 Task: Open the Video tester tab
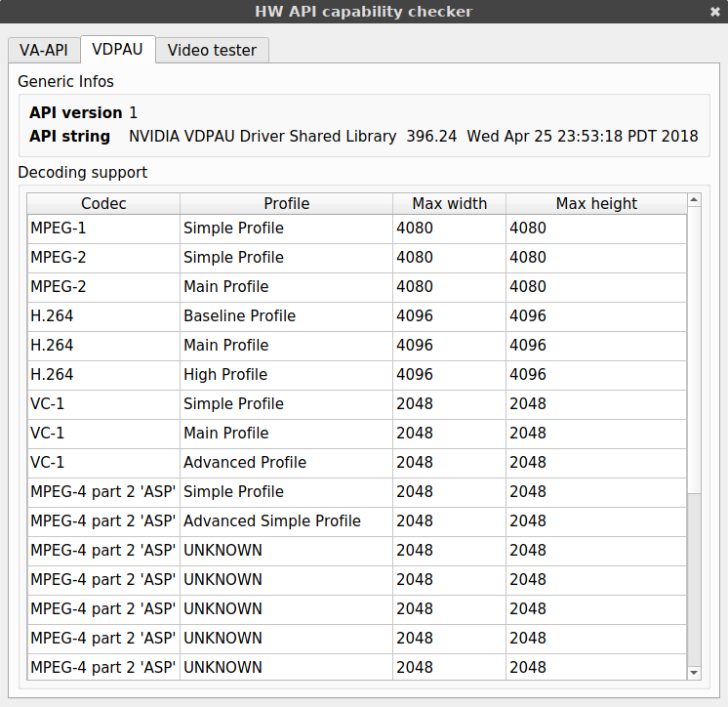click(212, 50)
